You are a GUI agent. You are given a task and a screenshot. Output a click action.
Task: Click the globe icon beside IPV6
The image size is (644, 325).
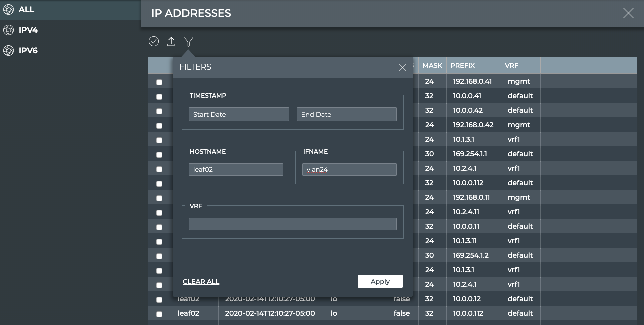tap(8, 51)
